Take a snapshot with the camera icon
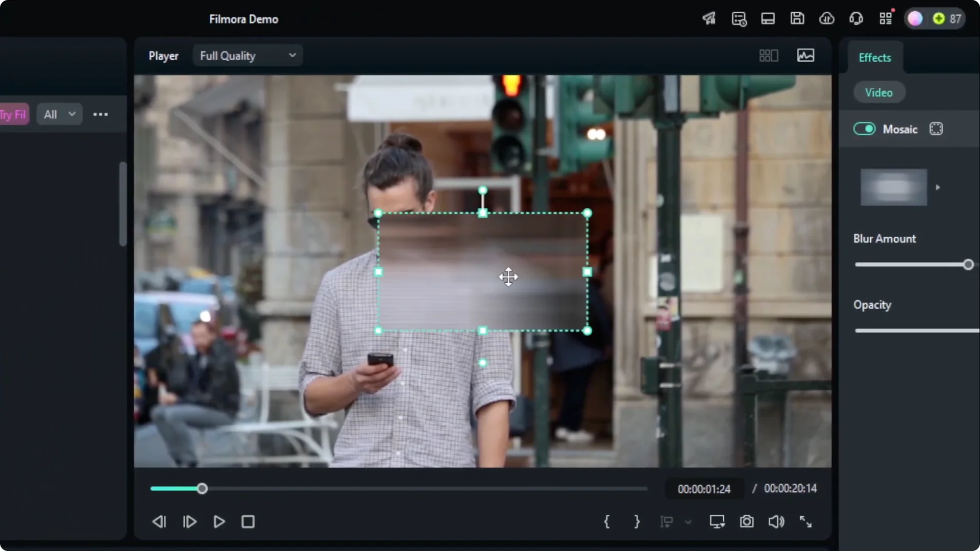980x551 pixels. pyautogui.click(x=746, y=521)
